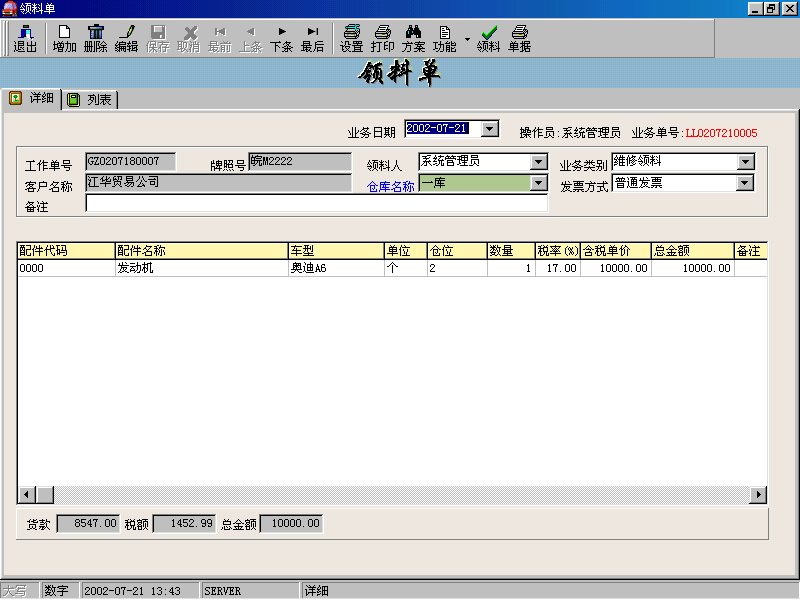The height and width of the screenshot is (600, 800).
Task: Click the bottom 总金额 field 10000.00
Action: pos(291,523)
